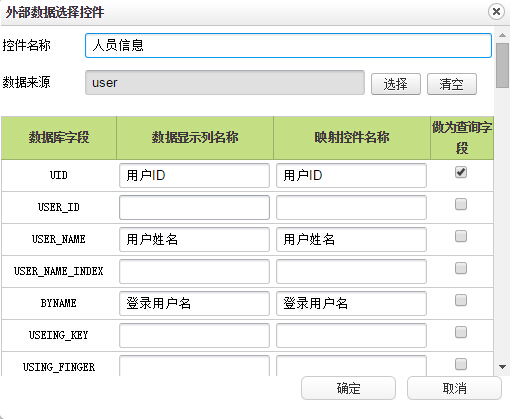The height and width of the screenshot is (419, 510).
Task: Click USER_ID display column name field
Action: (194, 207)
